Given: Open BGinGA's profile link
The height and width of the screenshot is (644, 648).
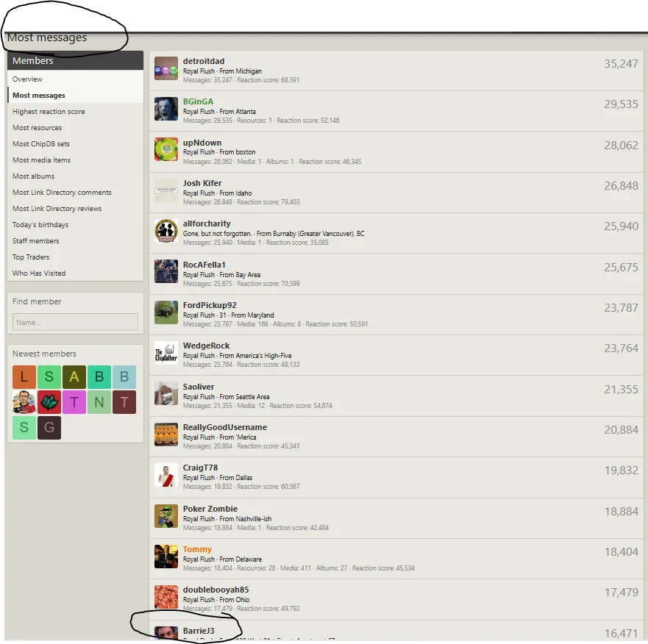Looking at the screenshot, I should click(199, 101).
